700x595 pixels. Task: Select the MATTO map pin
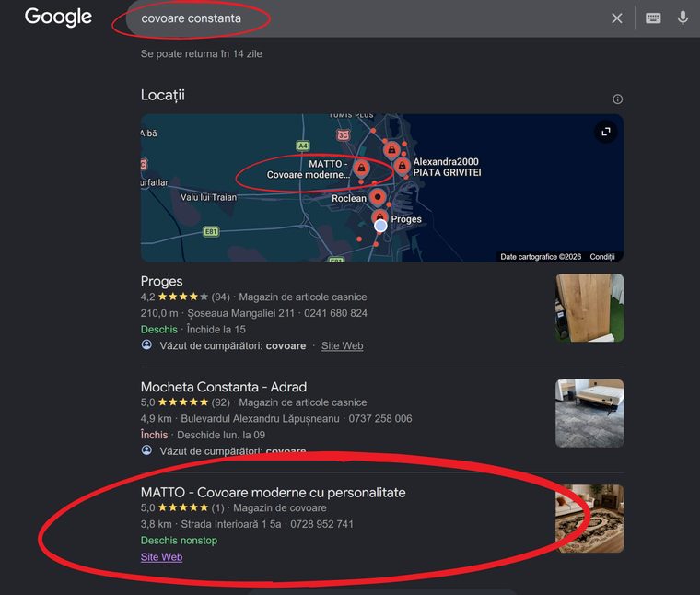(361, 169)
